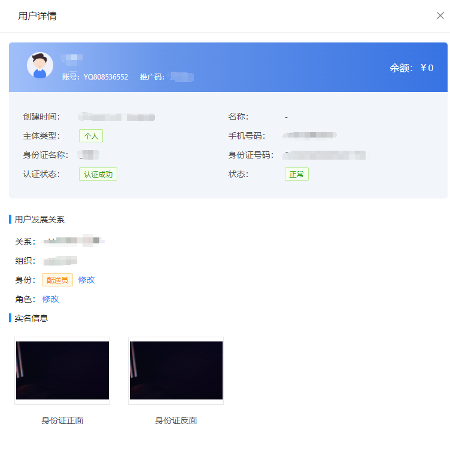Open the 身份证正面 image thumbnail
Screen dimensions: 450x476
click(x=62, y=370)
